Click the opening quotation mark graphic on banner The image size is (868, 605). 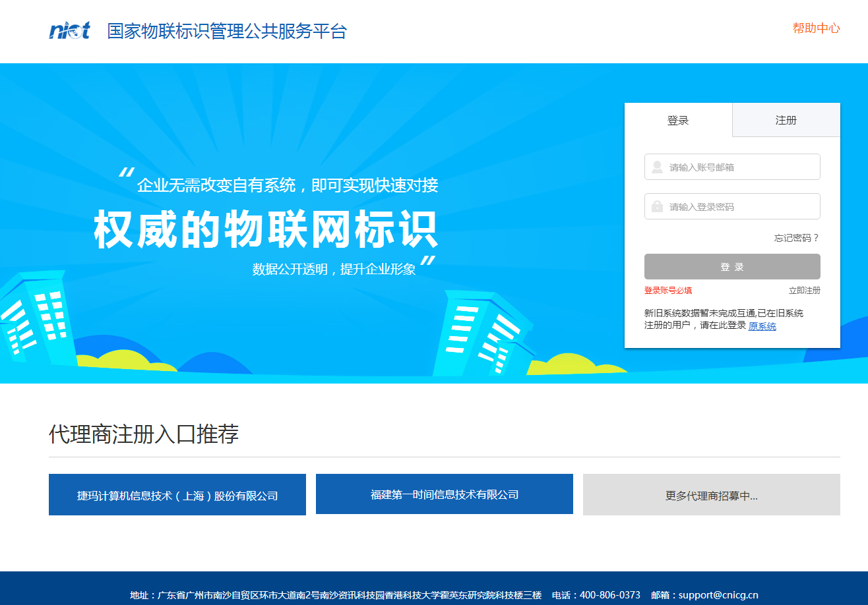(126, 173)
